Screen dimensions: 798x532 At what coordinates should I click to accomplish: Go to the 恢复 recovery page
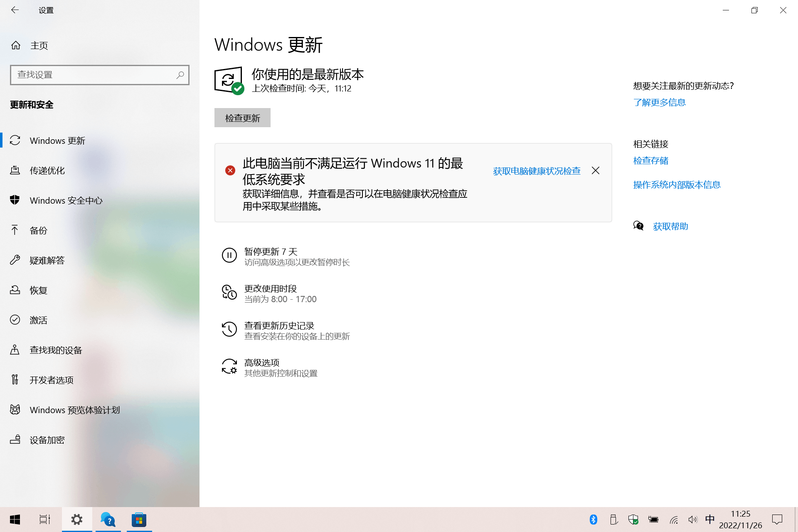point(38,290)
